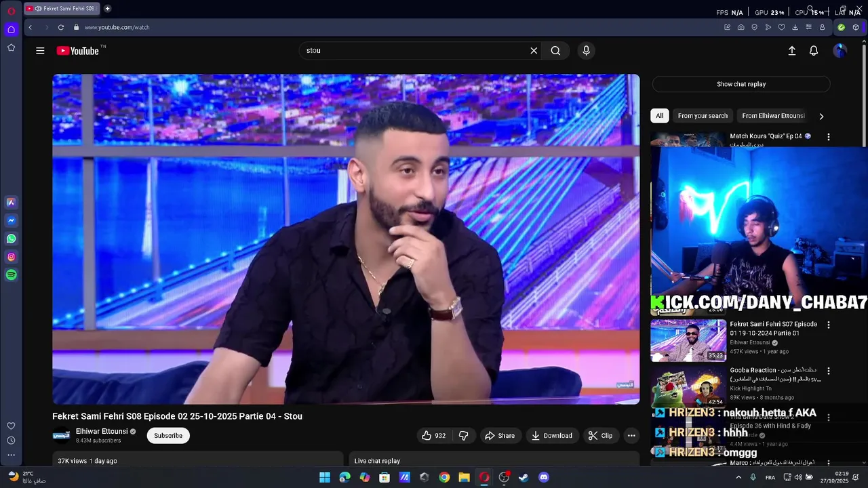Viewport: 868px width, 488px height.
Task: Run search with magnifier button
Action: (555, 50)
